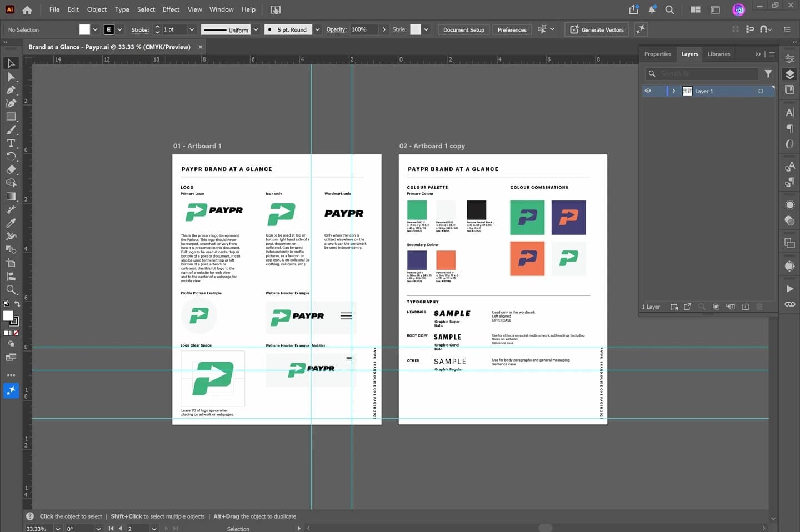The image size is (800, 532).
Task: Open the Paragraph panel icon
Action: (789, 128)
